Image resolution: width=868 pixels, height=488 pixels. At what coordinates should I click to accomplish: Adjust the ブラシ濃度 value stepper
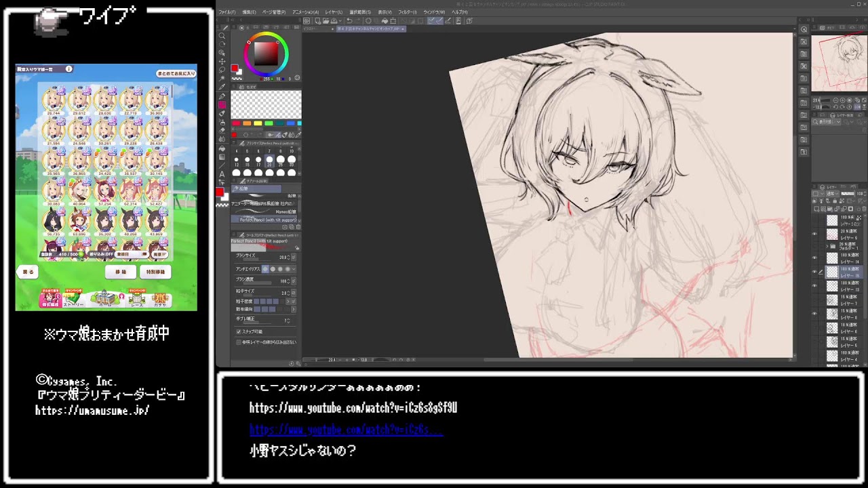point(288,281)
